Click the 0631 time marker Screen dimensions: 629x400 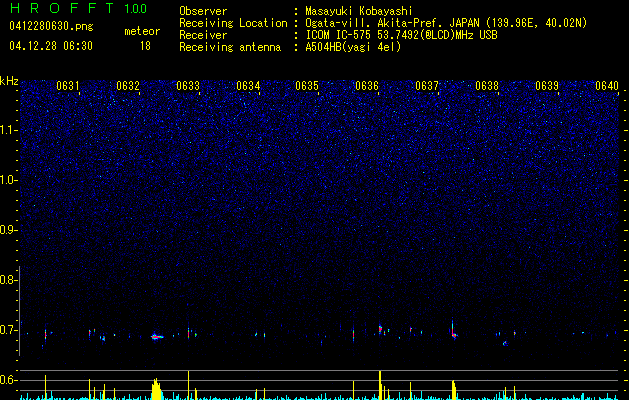[x=68, y=86]
